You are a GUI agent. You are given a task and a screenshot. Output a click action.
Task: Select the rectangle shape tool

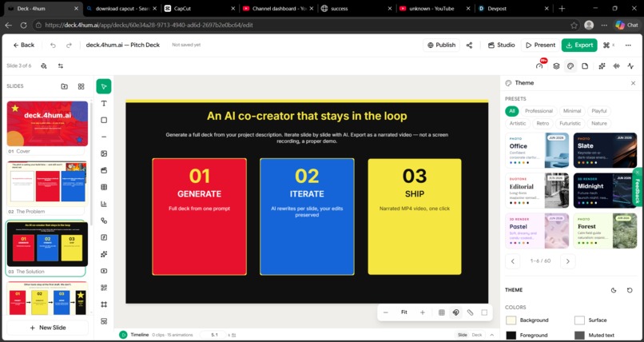[x=104, y=120]
